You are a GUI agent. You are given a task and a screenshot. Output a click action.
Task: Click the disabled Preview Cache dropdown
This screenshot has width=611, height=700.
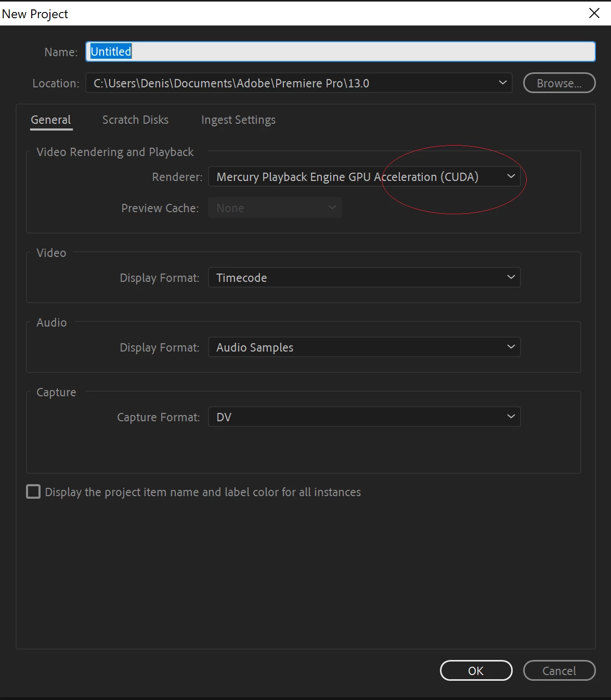click(275, 208)
